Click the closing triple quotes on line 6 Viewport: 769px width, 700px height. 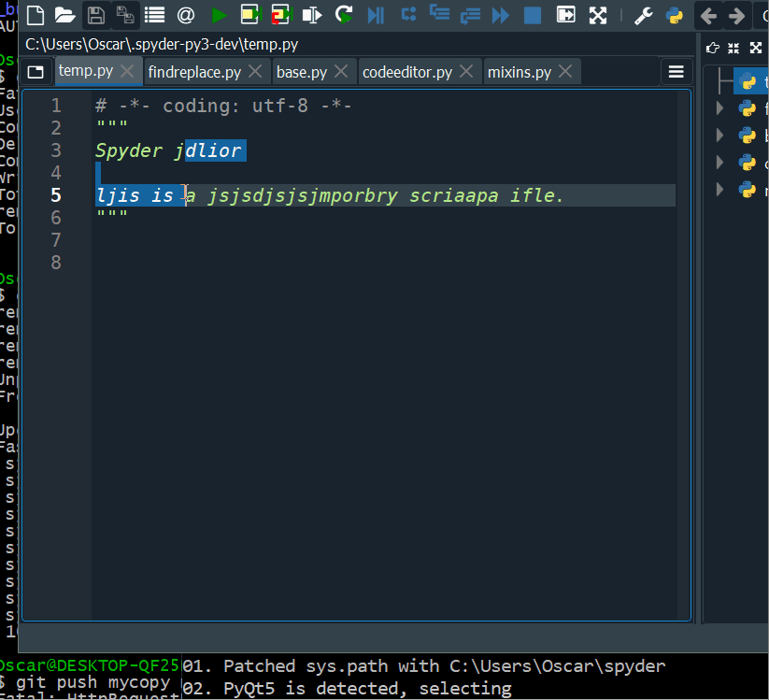(x=112, y=214)
